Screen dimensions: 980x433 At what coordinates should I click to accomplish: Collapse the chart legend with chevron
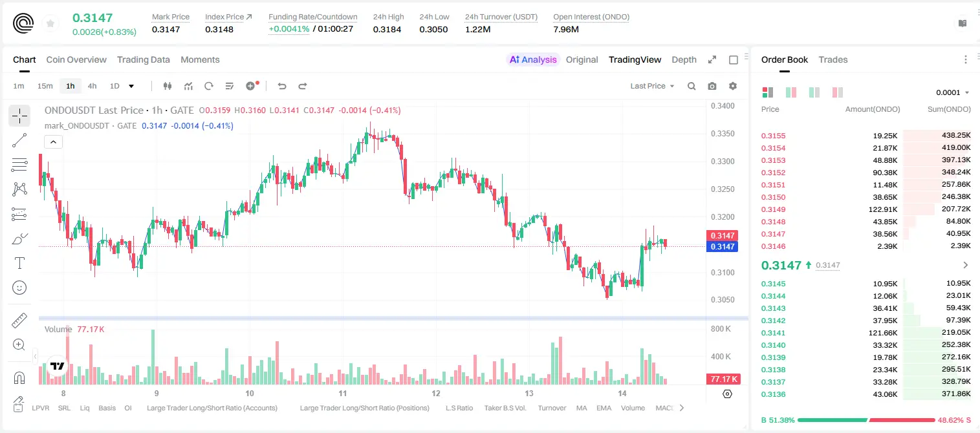point(54,142)
